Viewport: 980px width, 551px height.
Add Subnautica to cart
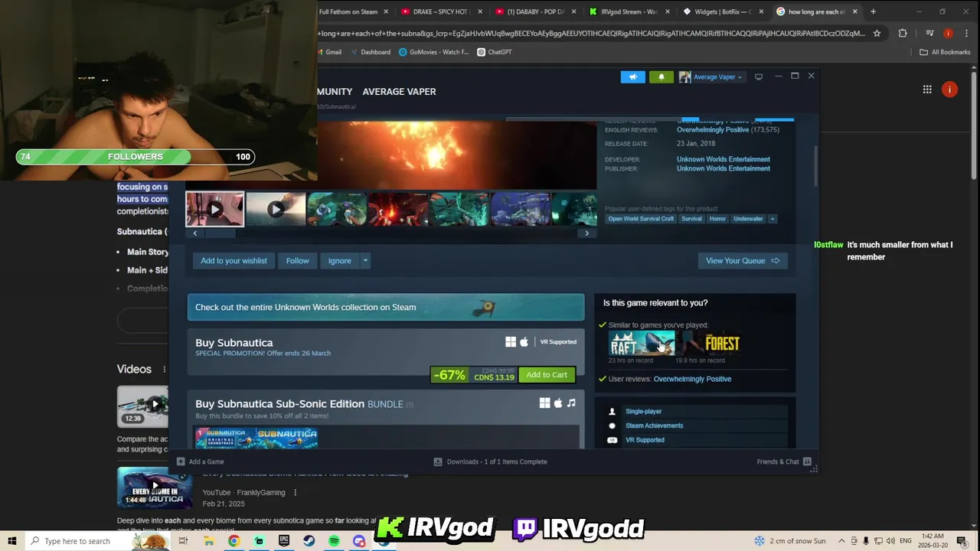tap(547, 375)
